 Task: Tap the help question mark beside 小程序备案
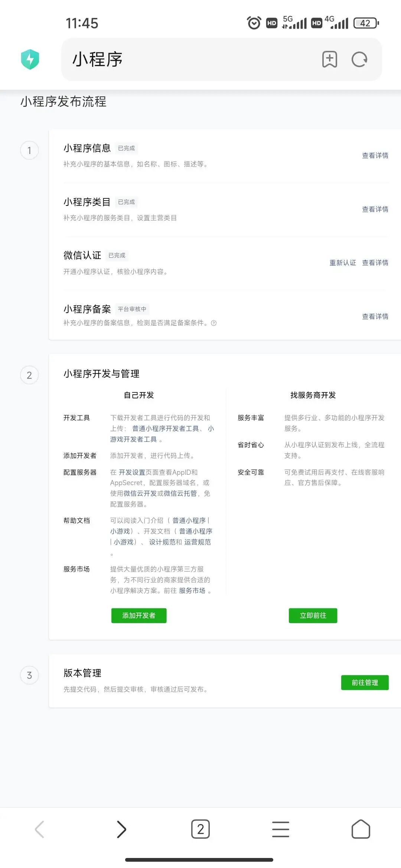pos(214,323)
